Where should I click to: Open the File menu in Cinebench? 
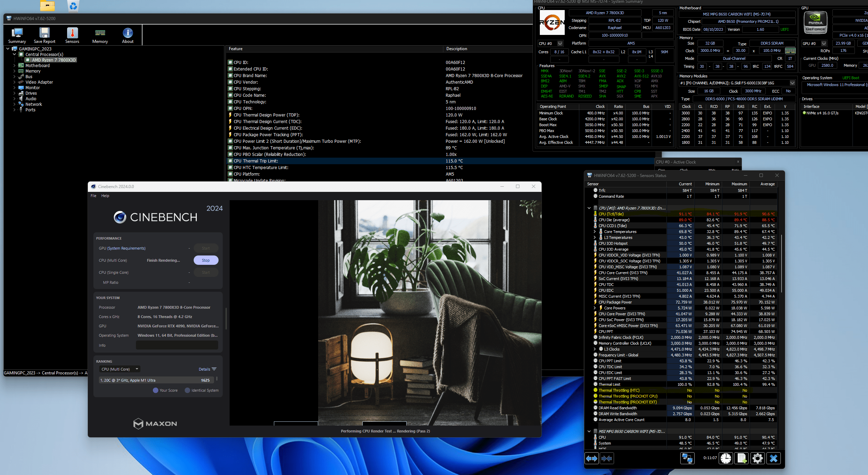[93, 196]
